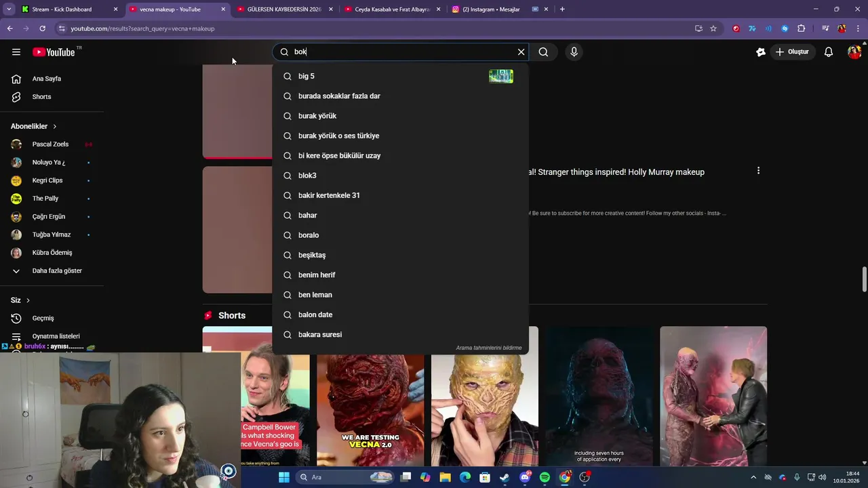Open the sparkle icon left of Oluştur
This screenshot has height=488, width=868.
pos(761,52)
